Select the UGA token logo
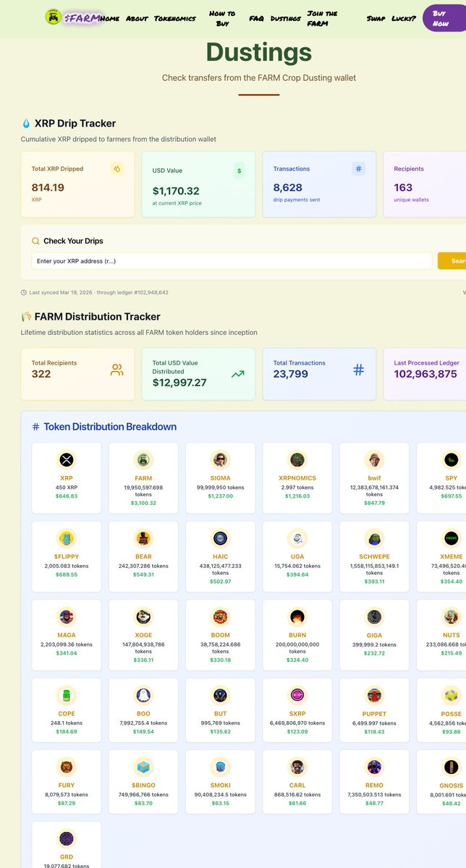The image size is (466, 868). (297, 538)
